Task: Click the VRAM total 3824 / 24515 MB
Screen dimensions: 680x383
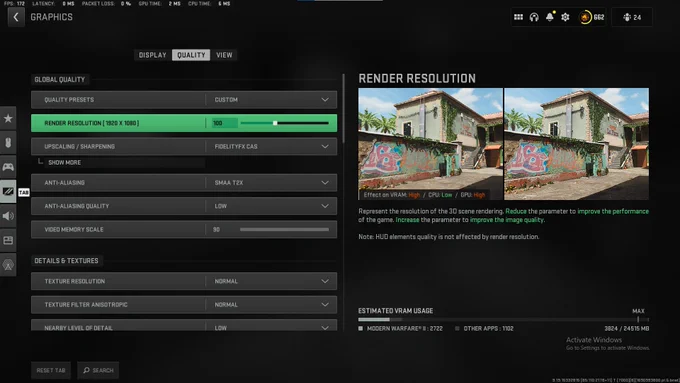Action: point(627,329)
